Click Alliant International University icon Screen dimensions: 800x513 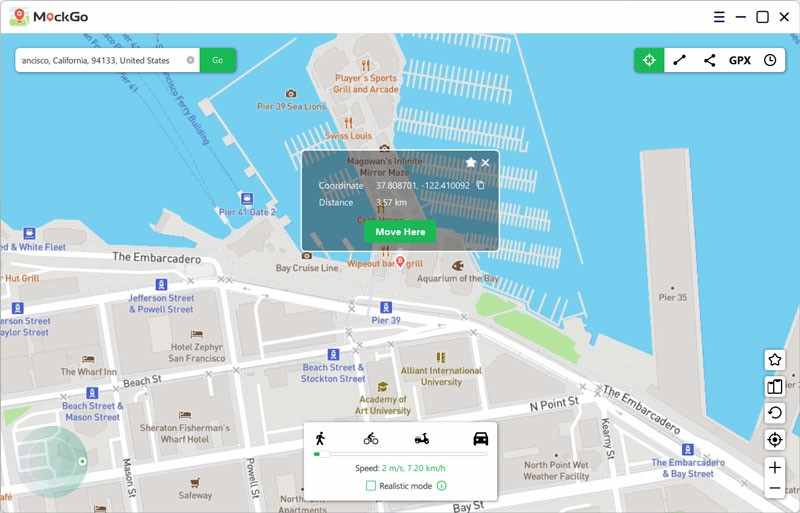point(441,357)
